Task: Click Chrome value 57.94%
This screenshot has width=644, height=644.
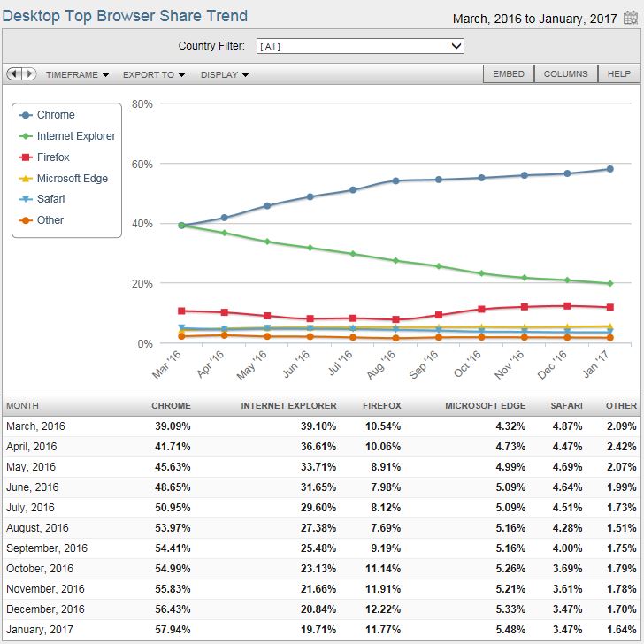Action: 172,630
